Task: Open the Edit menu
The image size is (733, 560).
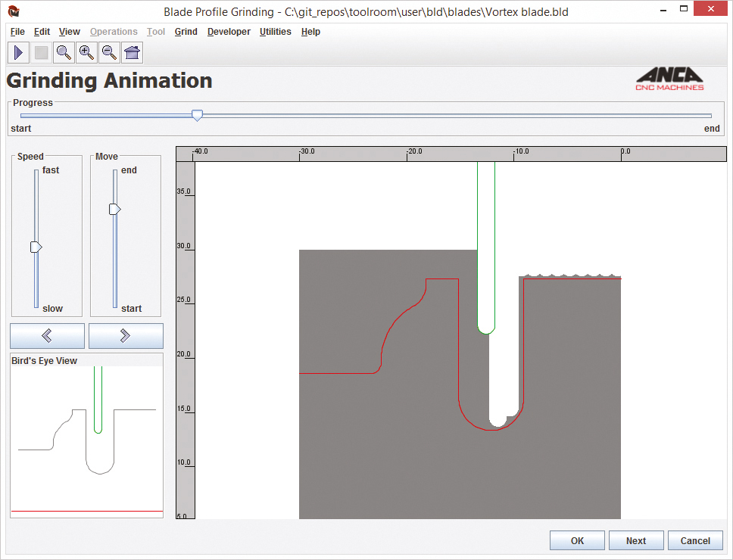Action: click(42, 32)
